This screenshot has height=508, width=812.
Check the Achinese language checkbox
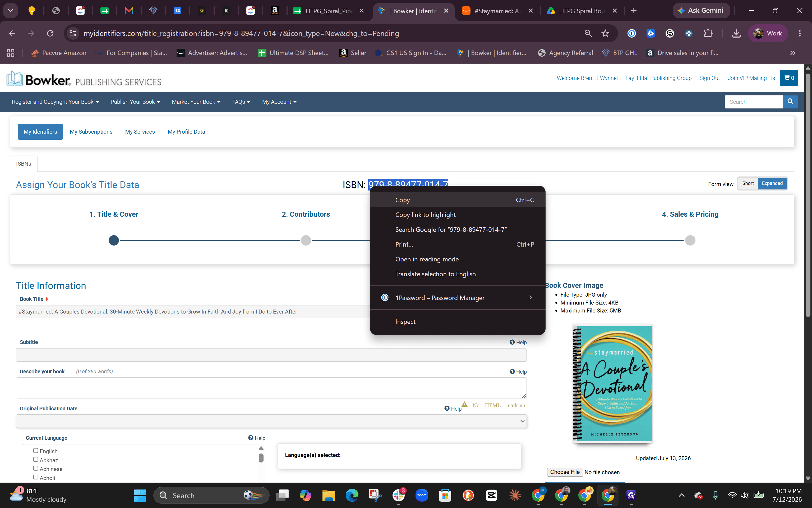(x=36, y=468)
